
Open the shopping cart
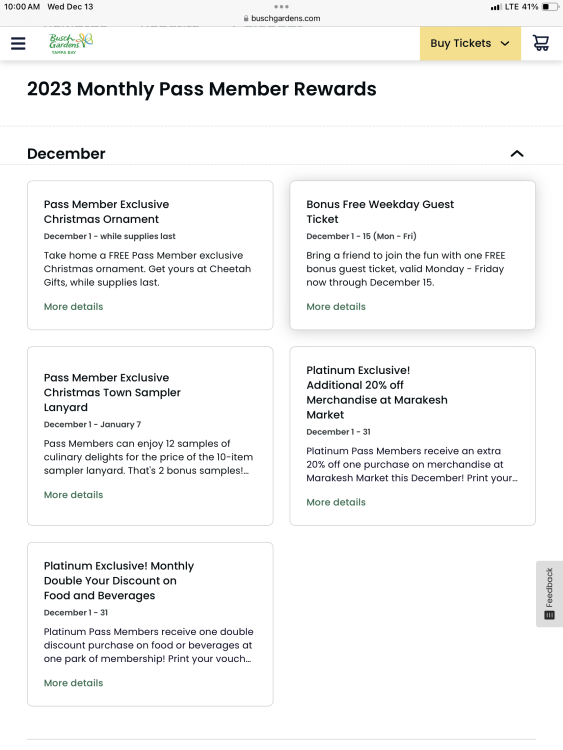click(541, 43)
